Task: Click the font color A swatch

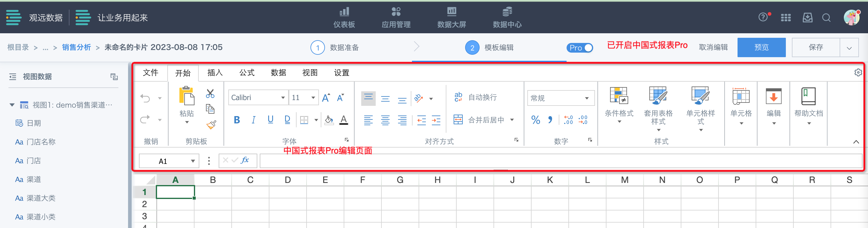Action: pyautogui.click(x=343, y=120)
